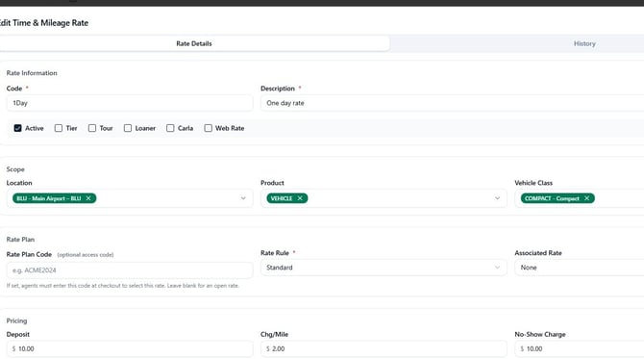Open the Vehicle Class selector field
The width and height of the screenshot is (644, 359).
579,198
